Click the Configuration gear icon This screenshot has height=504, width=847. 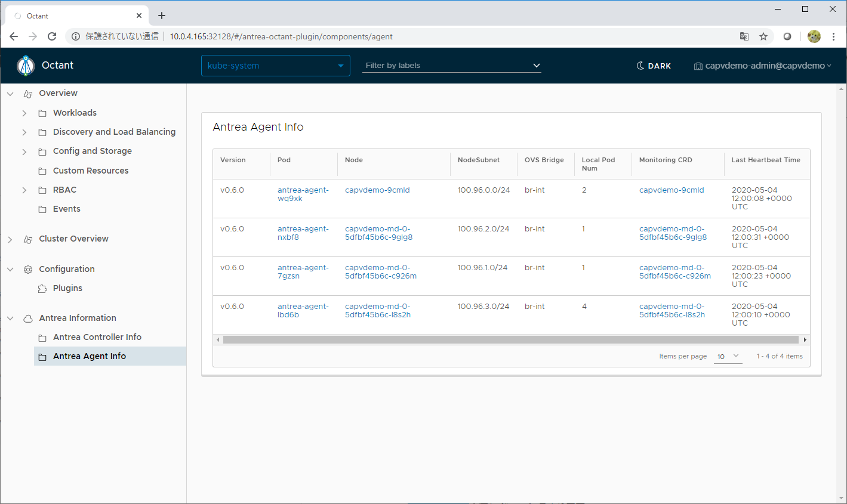[x=28, y=270]
